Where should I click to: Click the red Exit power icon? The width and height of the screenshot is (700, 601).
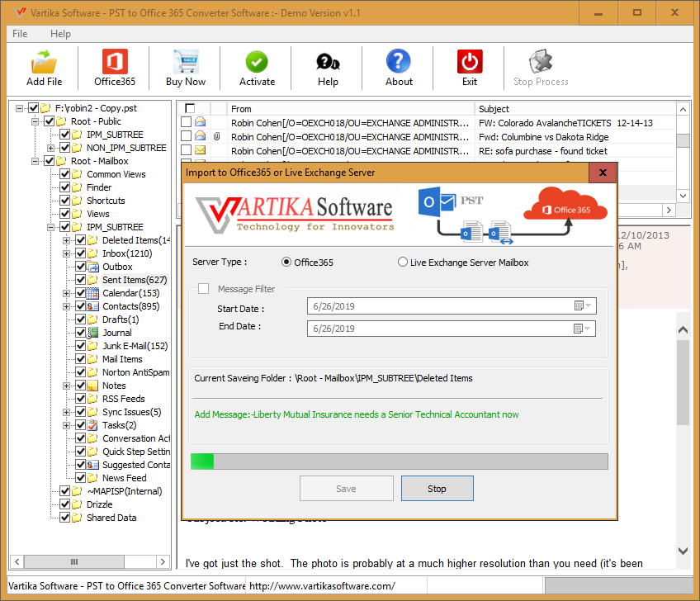pos(470,62)
